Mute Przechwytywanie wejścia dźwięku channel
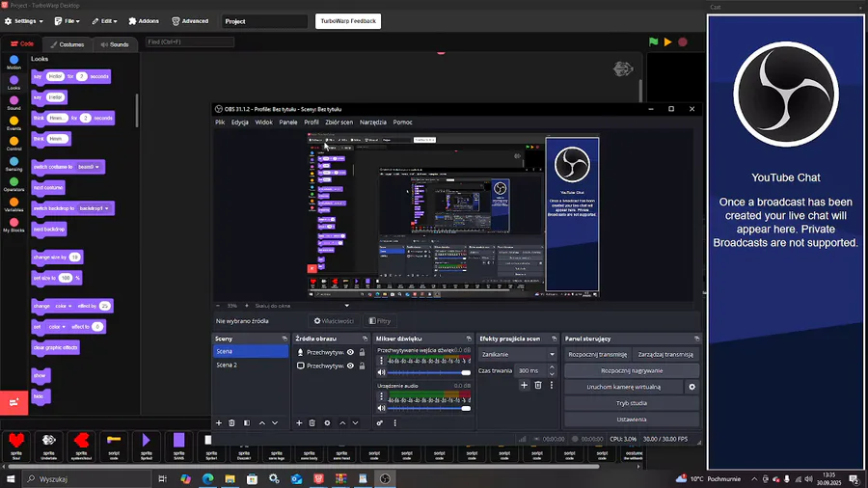The width and height of the screenshot is (868, 488). (381, 372)
